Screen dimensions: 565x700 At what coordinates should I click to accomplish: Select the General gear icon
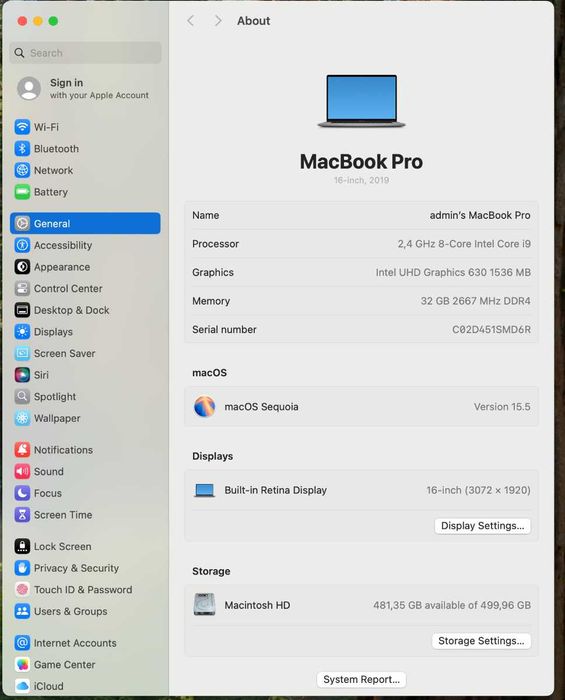tap(22, 223)
